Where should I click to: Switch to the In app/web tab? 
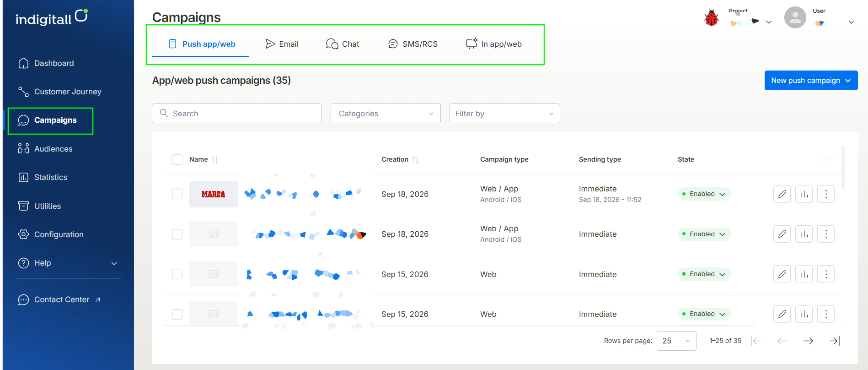(x=494, y=44)
